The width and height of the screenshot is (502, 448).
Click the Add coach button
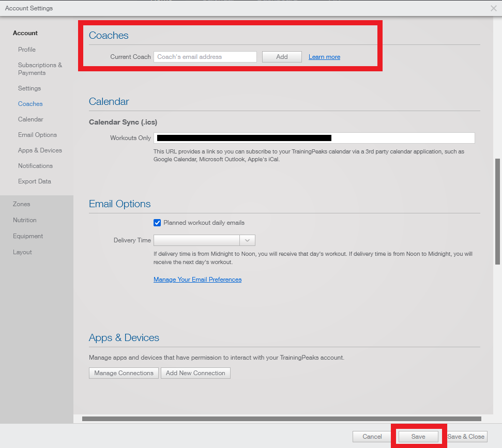(x=282, y=57)
